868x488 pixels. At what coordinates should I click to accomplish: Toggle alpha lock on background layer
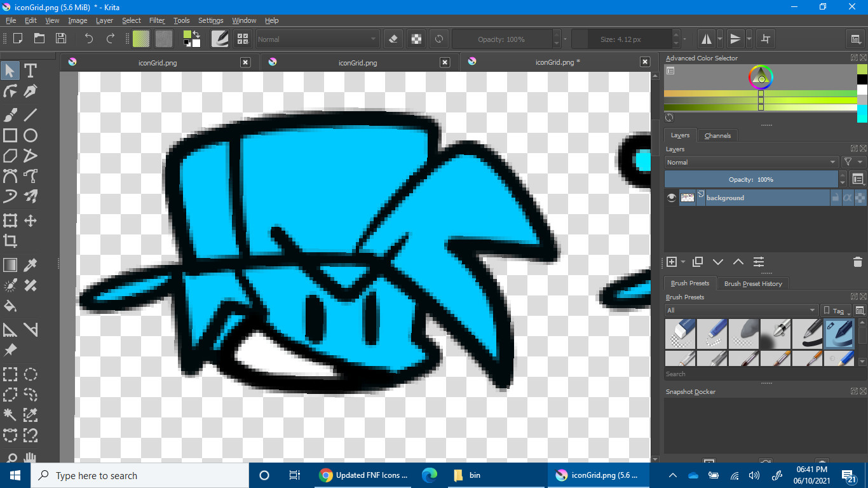[859, 198]
